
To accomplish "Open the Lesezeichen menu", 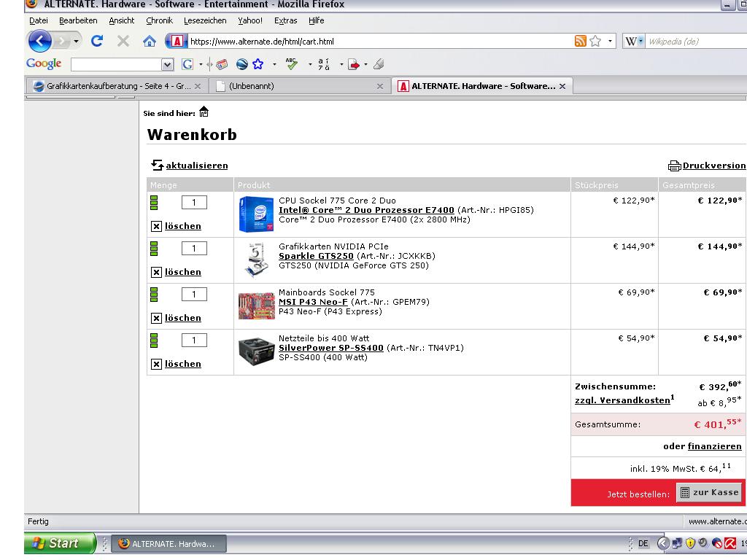I will pos(205,20).
